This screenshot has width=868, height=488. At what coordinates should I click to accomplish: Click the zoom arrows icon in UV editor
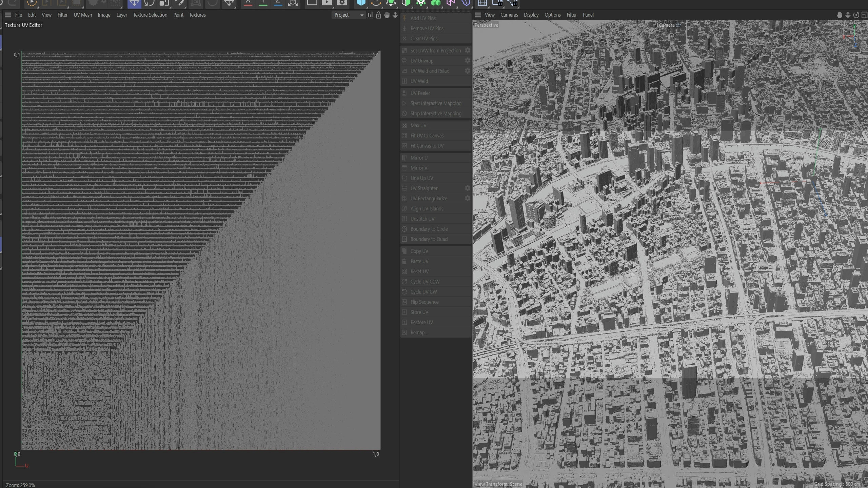click(395, 15)
